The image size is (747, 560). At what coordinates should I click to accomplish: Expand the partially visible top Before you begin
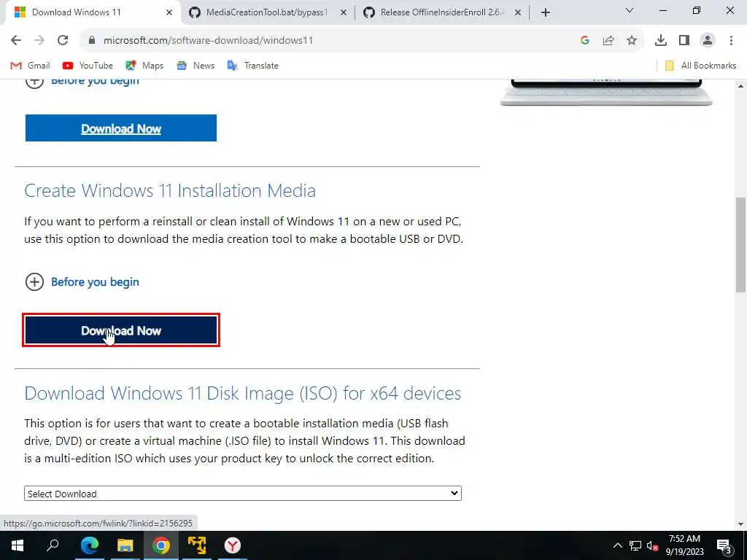tap(82, 82)
